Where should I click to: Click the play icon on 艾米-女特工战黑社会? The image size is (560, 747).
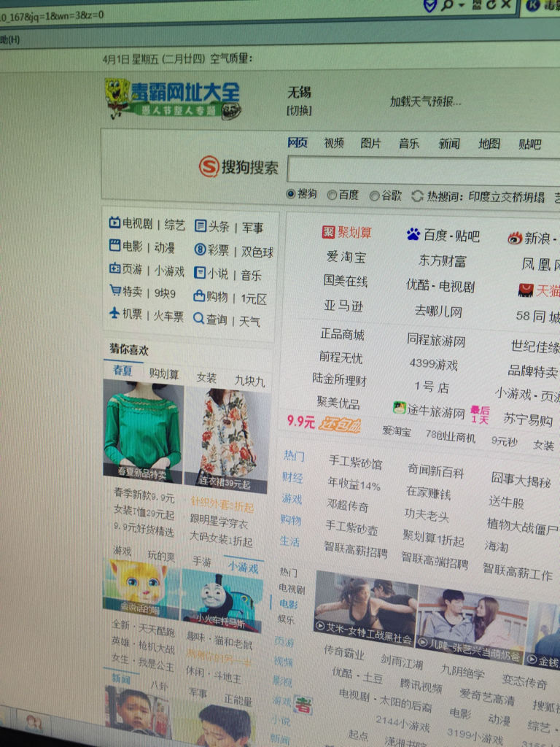(x=321, y=625)
